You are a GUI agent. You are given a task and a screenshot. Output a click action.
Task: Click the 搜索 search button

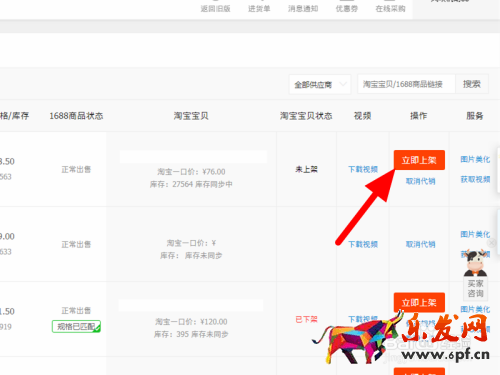472,84
